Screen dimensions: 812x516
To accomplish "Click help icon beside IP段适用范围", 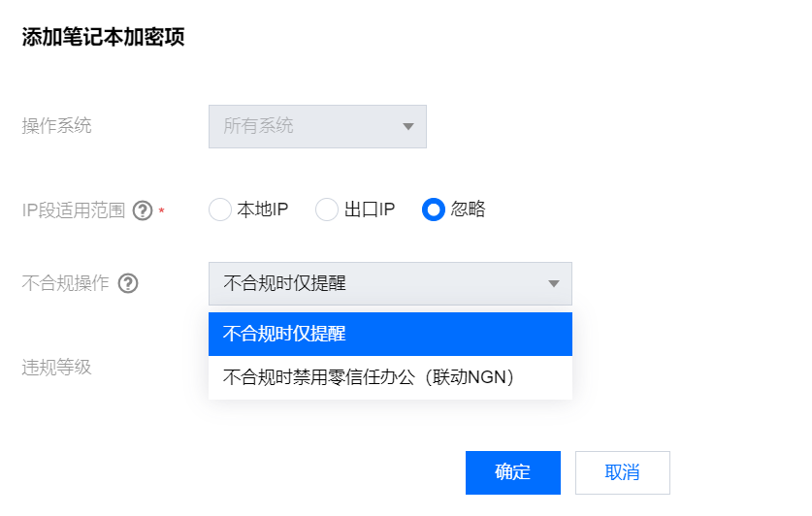I will tap(143, 210).
